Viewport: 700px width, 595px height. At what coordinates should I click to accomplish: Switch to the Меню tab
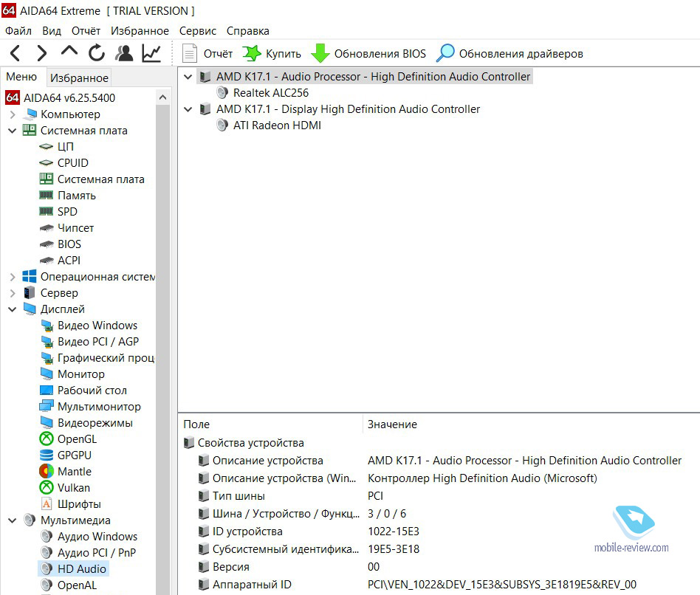pyautogui.click(x=21, y=77)
